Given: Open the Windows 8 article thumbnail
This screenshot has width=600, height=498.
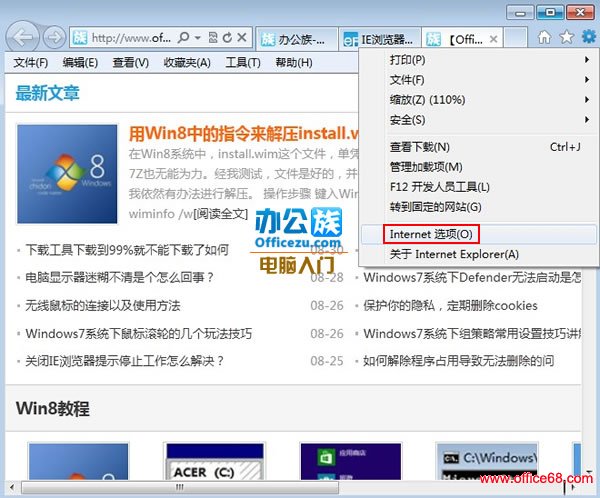Looking at the screenshot, I should click(67, 174).
